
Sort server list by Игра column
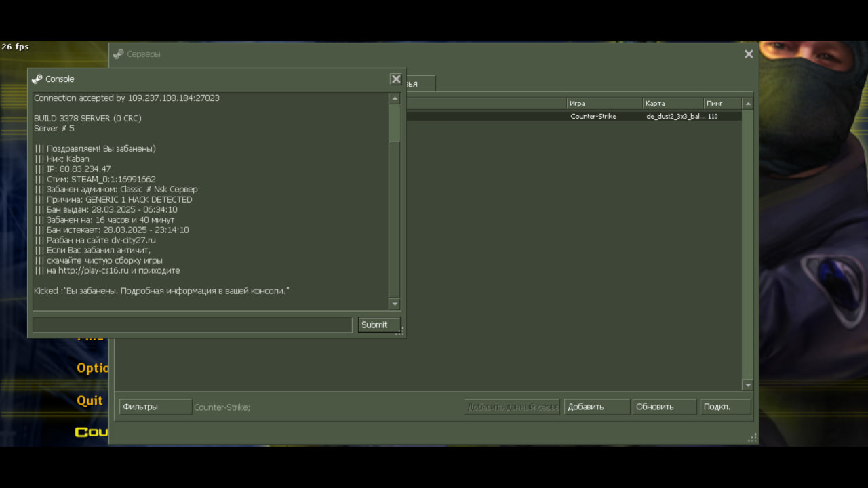pos(605,104)
